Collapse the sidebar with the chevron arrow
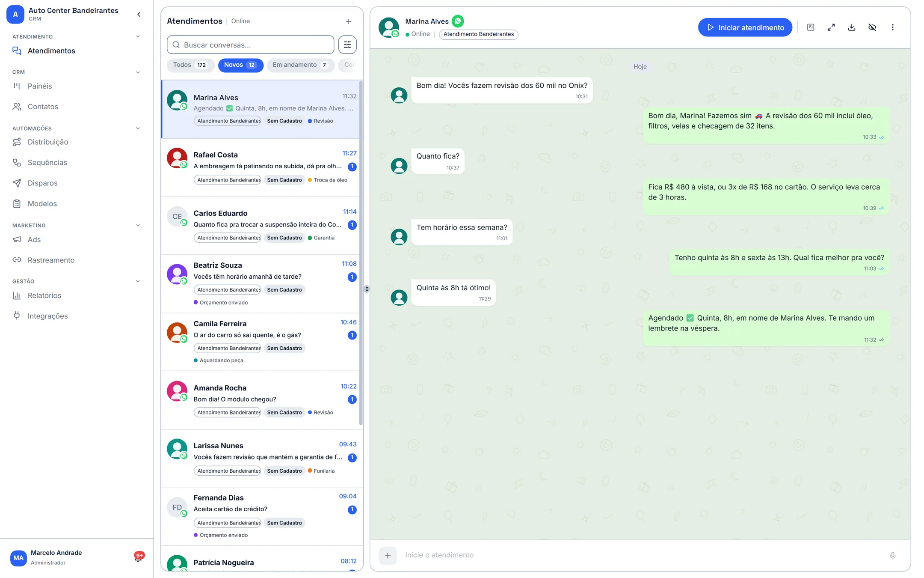The image size is (924, 578). tap(139, 15)
